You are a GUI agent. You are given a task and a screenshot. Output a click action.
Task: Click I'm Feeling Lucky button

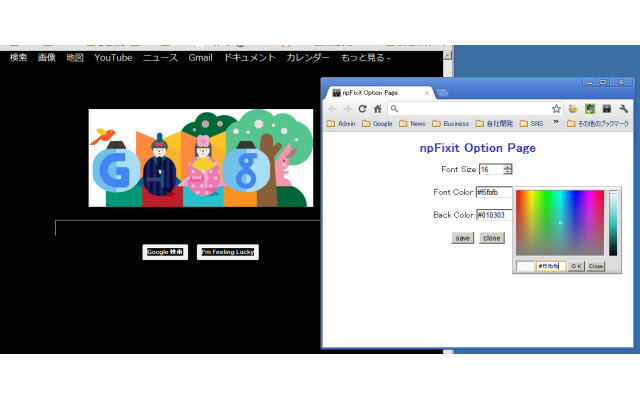[228, 252]
